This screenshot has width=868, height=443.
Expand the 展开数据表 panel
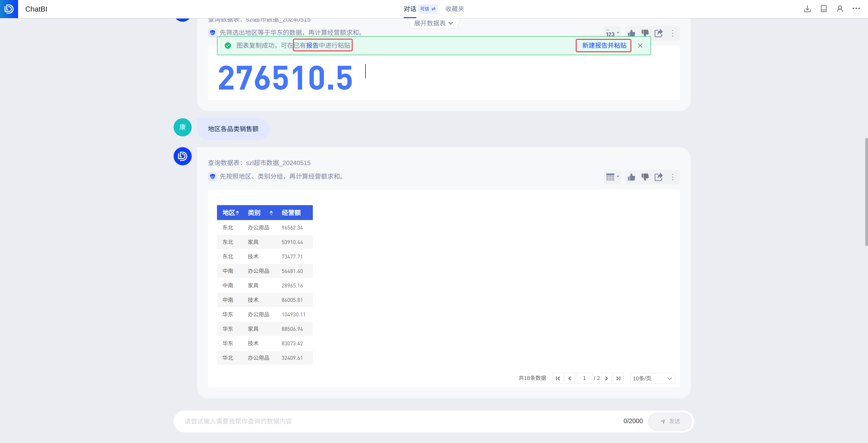[x=433, y=23]
